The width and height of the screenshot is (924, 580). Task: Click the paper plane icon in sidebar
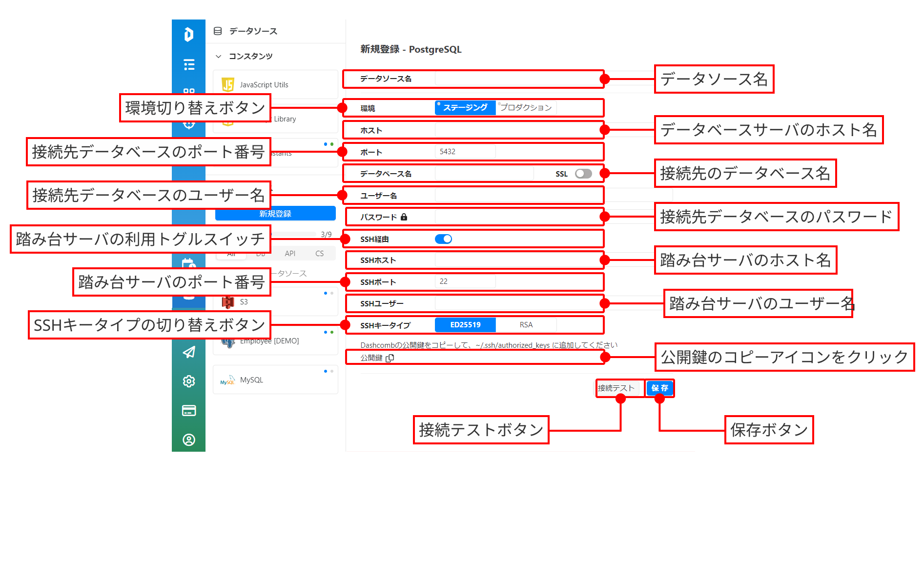click(x=188, y=352)
